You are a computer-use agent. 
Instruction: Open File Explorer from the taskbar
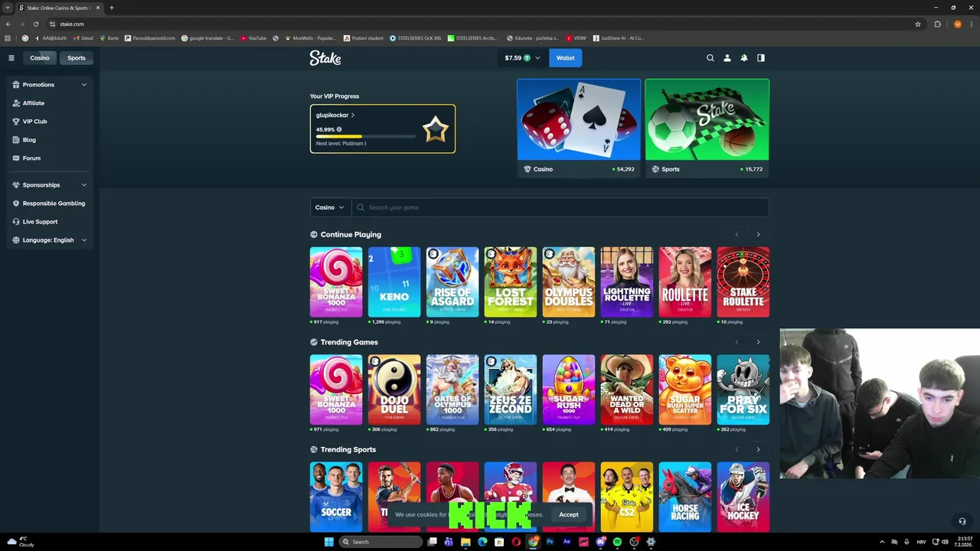[x=465, y=542]
